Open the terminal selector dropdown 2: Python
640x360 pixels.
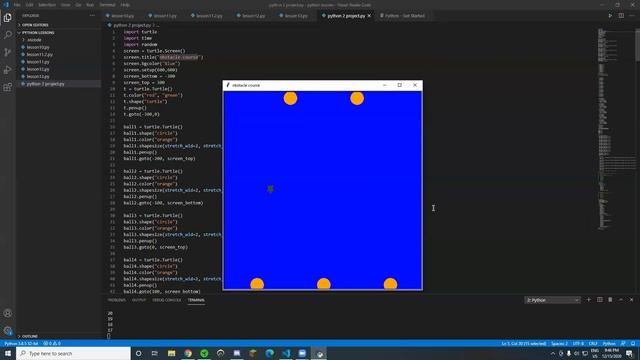coord(552,300)
